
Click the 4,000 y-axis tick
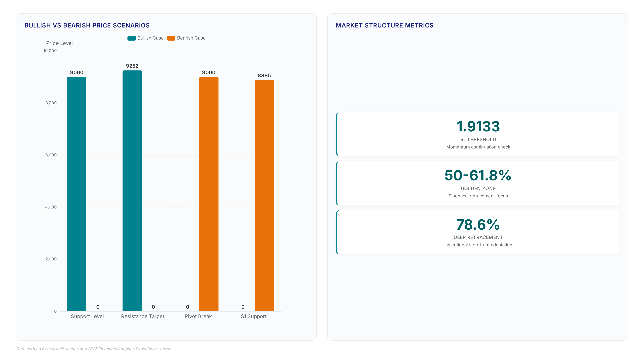click(x=51, y=207)
